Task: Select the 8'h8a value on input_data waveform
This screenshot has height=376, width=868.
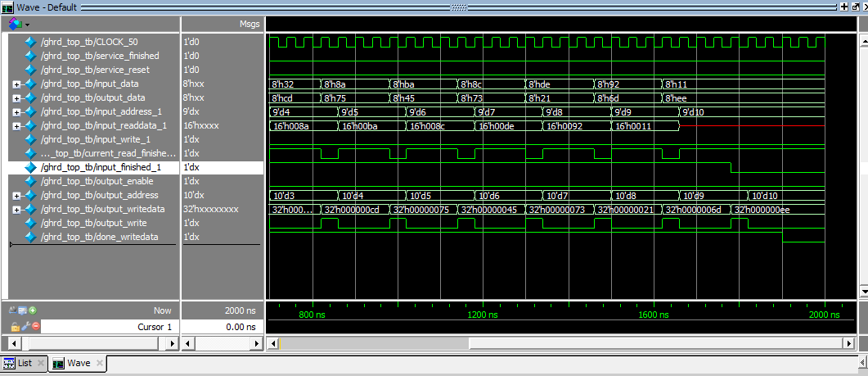Action: tap(335, 84)
